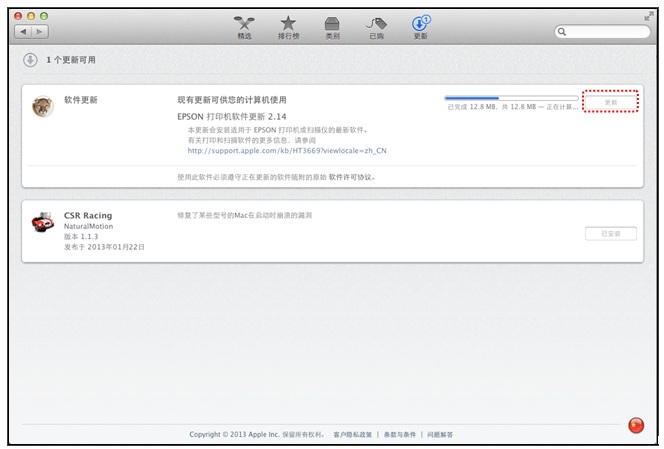Click the mountain lion 软件更新 icon
Viewport: 664px width, 449px height.
[43, 106]
